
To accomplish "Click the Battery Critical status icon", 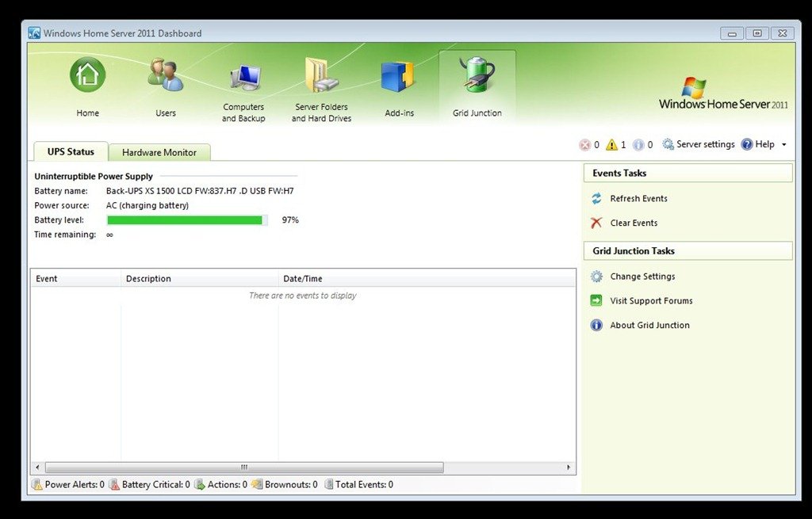I will point(114,485).
